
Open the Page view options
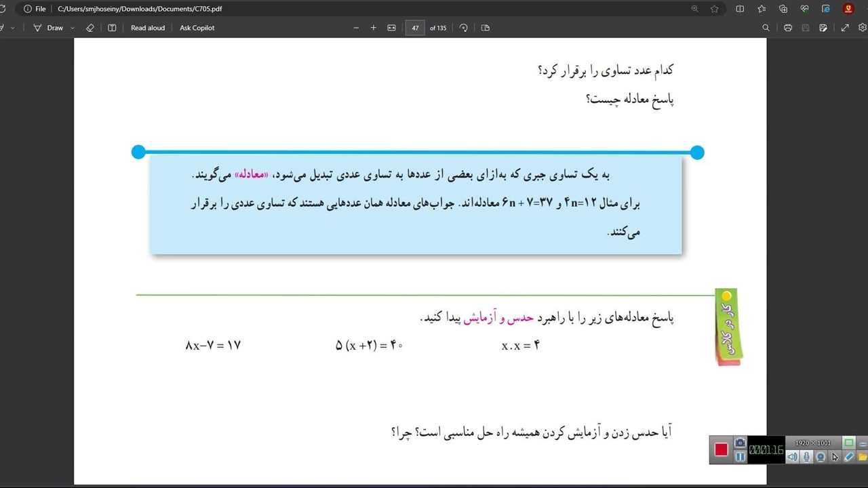point(485,28)
